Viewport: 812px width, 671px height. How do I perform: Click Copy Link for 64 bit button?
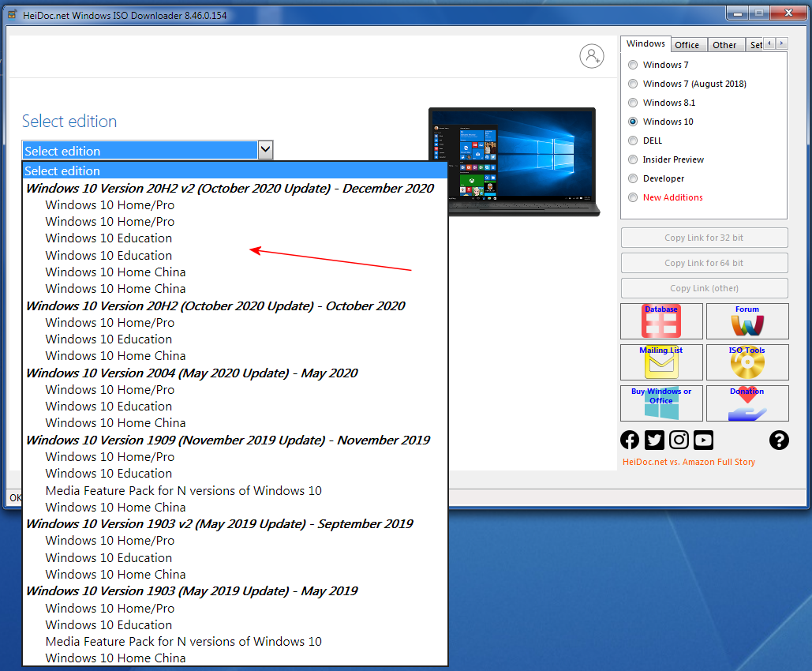click(x=704, y=263)
